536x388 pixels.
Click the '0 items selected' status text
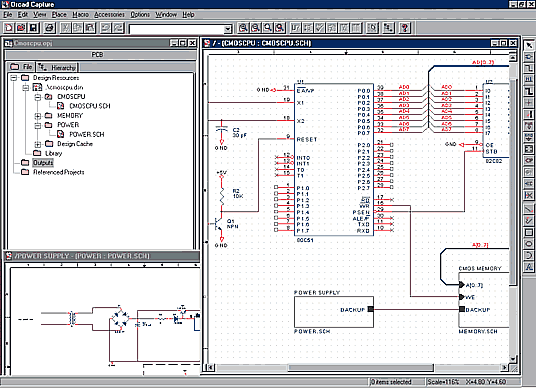391,382
